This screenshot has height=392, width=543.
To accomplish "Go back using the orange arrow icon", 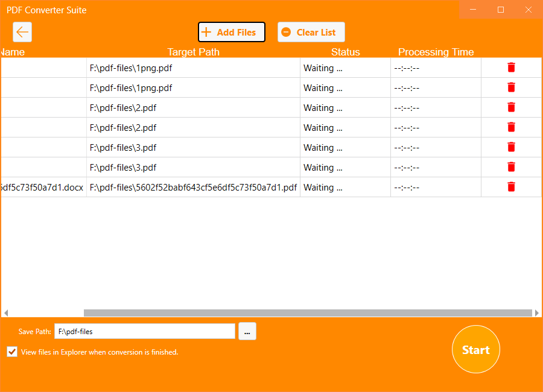I will [22, 31].
